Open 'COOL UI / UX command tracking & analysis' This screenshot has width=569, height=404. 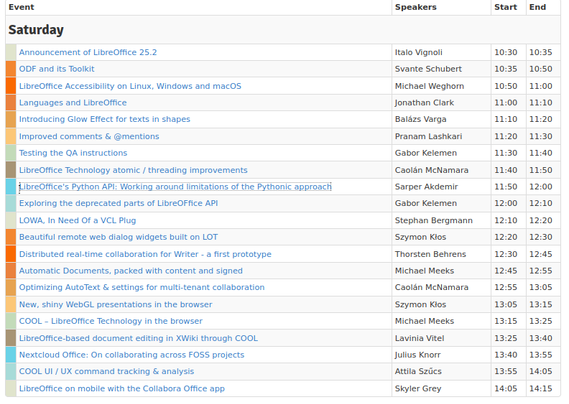[106, 371]
